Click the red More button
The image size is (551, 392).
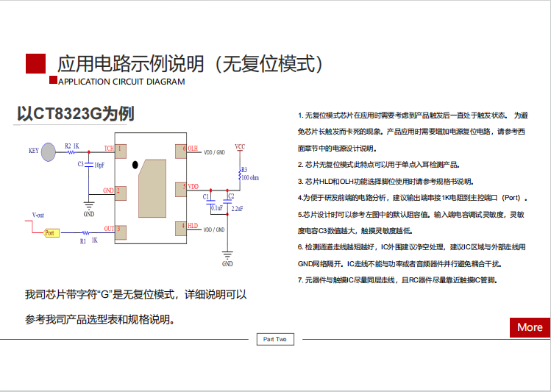[529, 327]
